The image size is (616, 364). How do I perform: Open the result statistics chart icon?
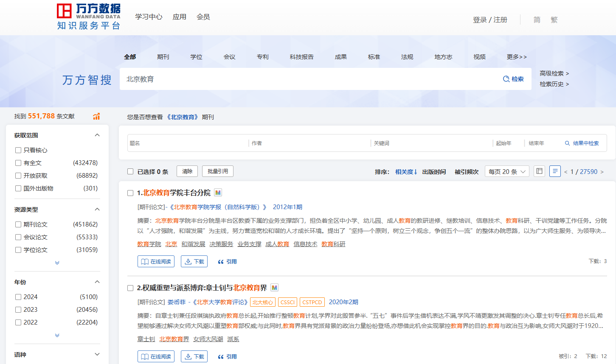[x=96, y=116]
